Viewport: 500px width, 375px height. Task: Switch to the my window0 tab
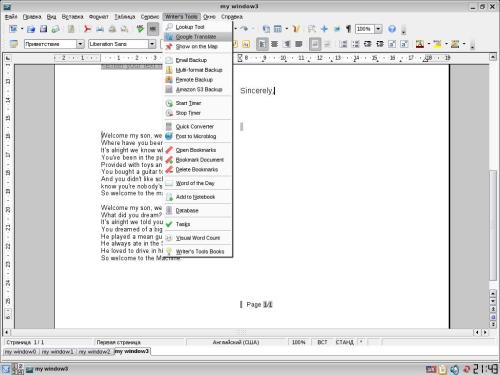tap(20, 352)
